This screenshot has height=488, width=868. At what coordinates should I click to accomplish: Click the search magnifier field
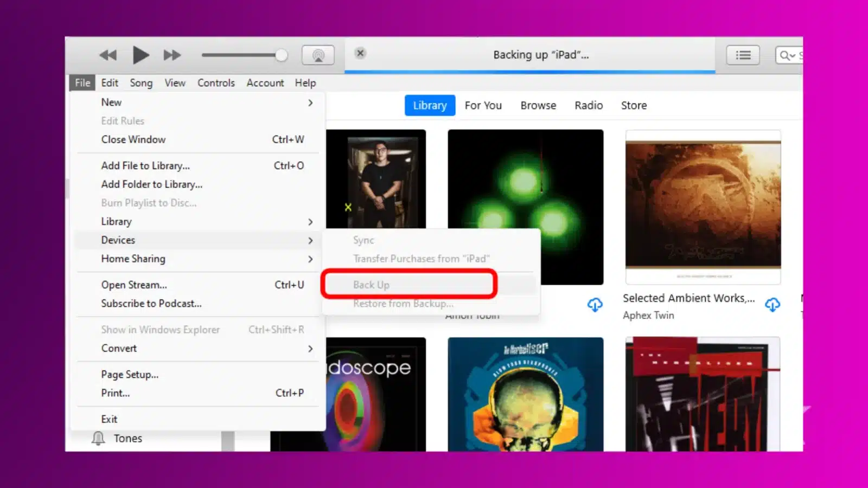(x=789, y=55)
